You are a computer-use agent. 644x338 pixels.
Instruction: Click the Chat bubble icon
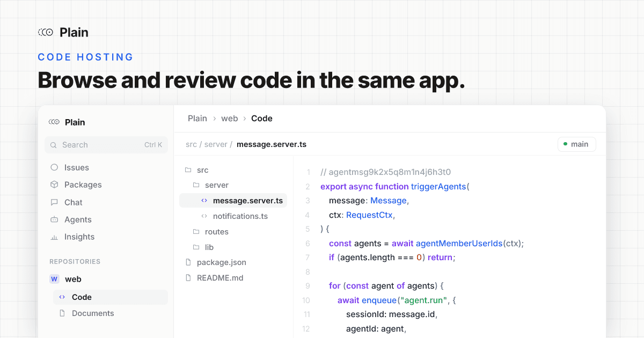[x=54, y=202]
